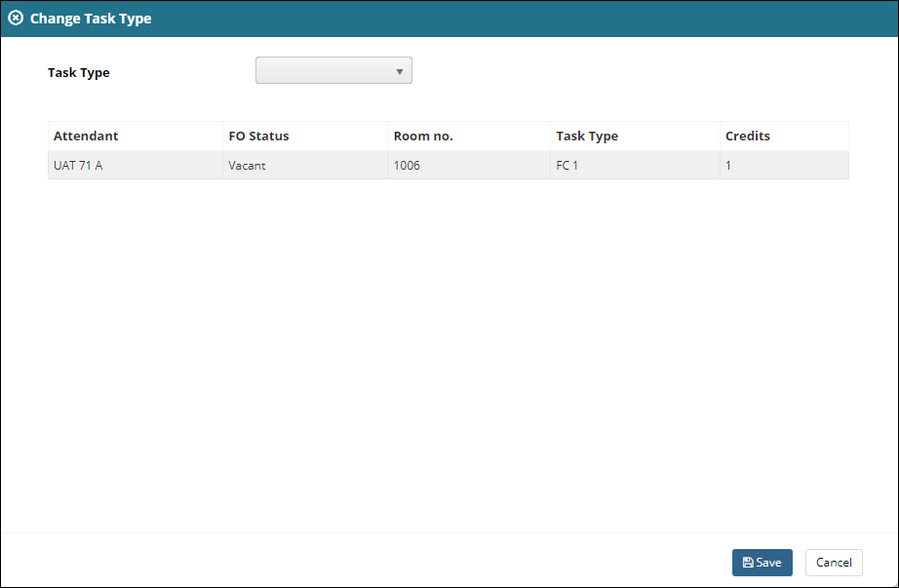Click the Vacant status cell in the row
This screenshot has width=899, height=588.
tap(246, 166)
